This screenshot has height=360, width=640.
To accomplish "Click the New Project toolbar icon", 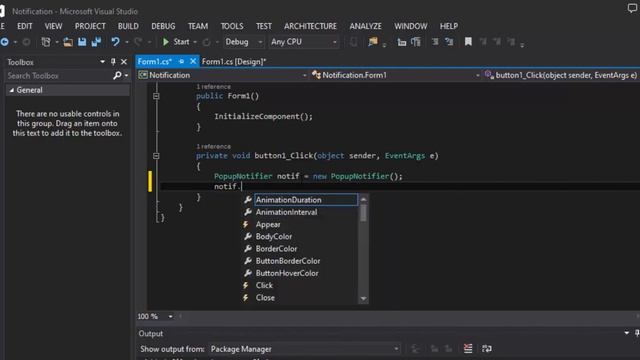I will coord(46,42).
